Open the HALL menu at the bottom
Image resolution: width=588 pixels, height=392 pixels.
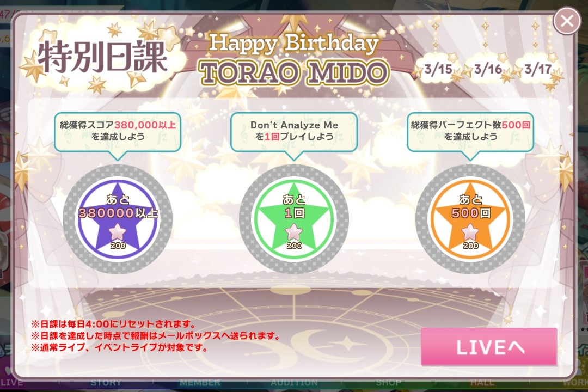482,383
